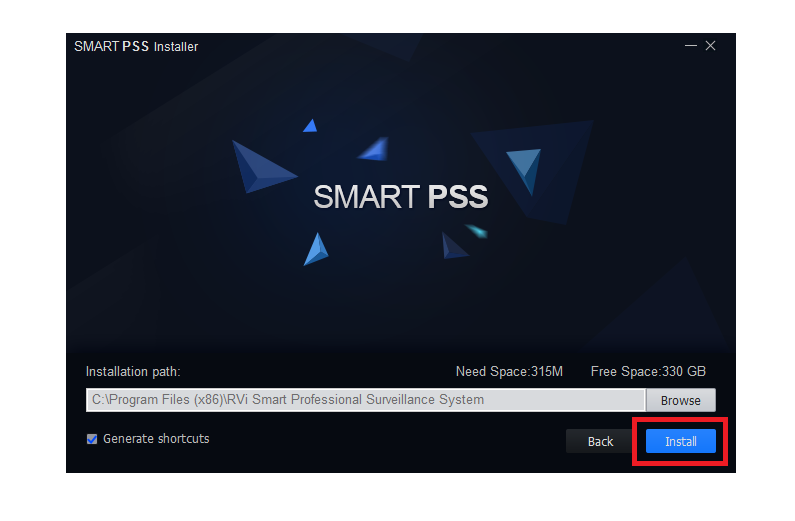This screenshot has width=795, height=521.
Task: Open the Browse folder dialog
Action: 680,400
